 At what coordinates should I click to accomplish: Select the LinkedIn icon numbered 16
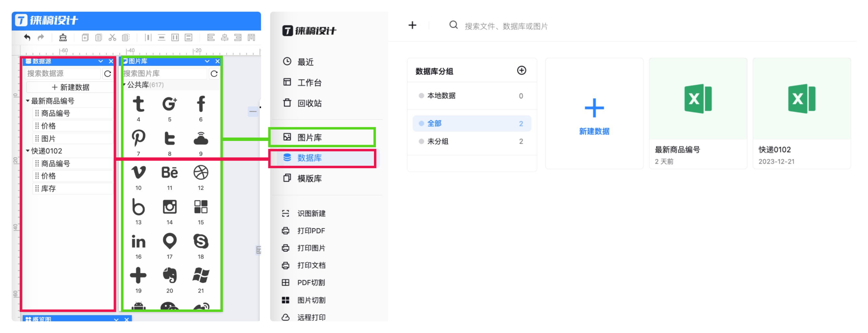[138, 241]
